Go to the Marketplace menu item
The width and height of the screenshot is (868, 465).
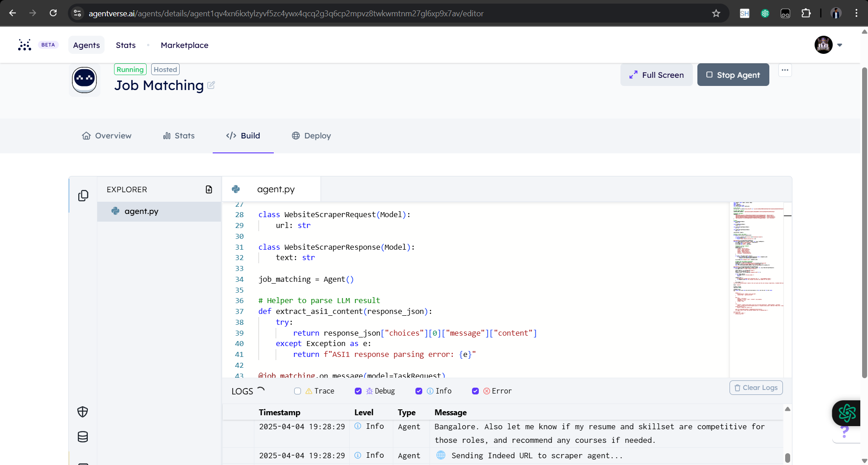(185, 45)
